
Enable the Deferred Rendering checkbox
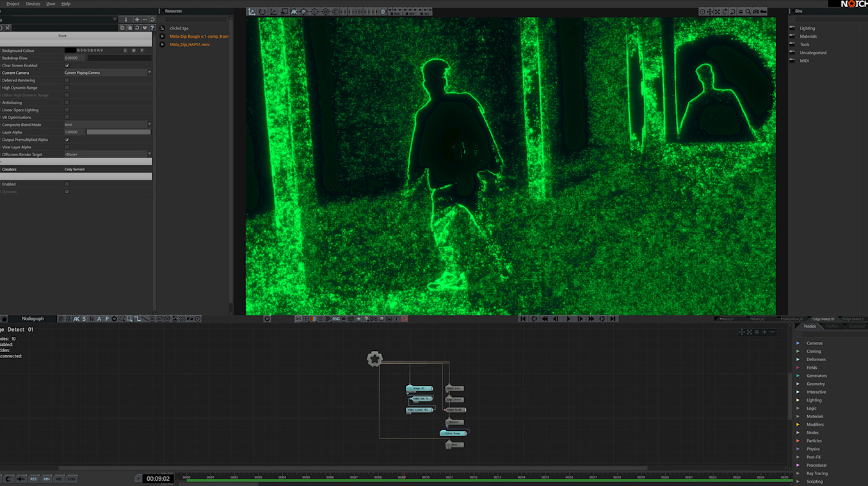[67, 80]
